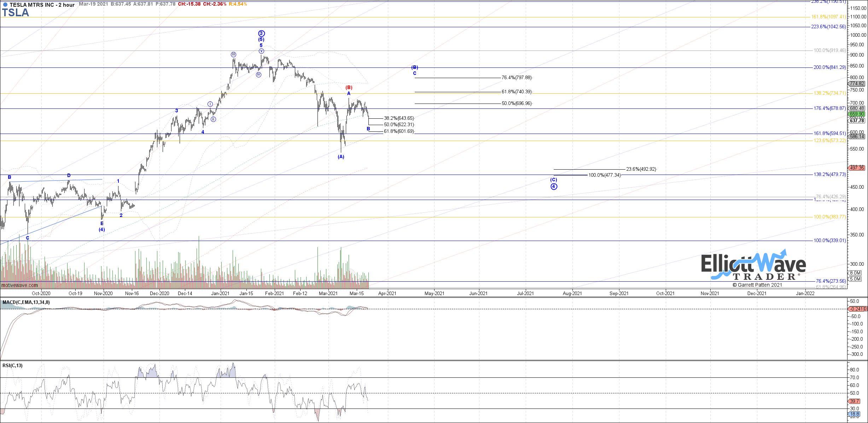Select the 223.6%(1042.56) Fibonacci label
The width and height of the screenshot is (868, 423).
(x=828, y=27)
